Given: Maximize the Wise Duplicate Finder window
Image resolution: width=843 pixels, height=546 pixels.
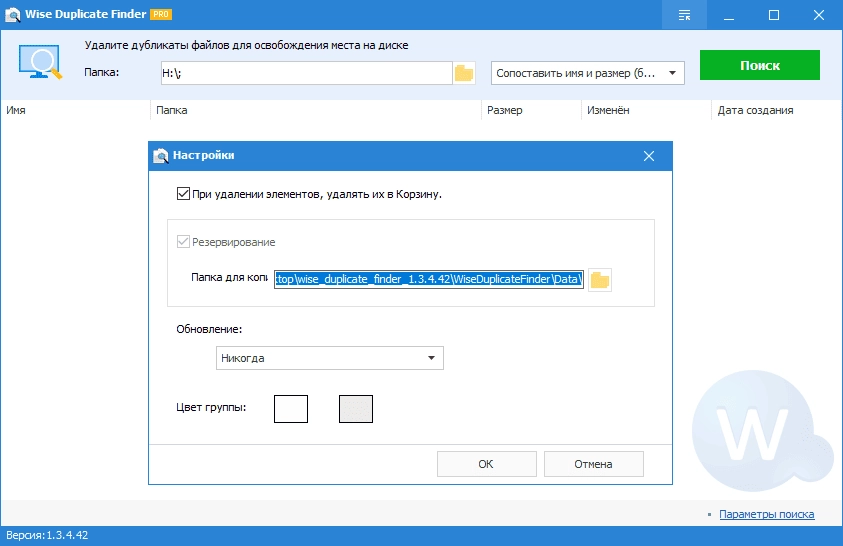Looking at the screenshot, I should point(774,15).
